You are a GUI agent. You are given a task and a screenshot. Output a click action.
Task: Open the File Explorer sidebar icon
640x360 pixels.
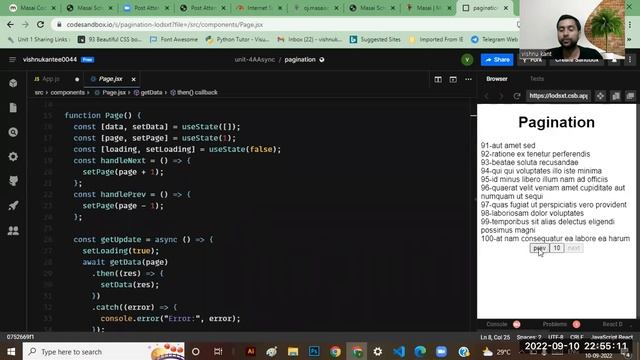[x=13, y=108]
